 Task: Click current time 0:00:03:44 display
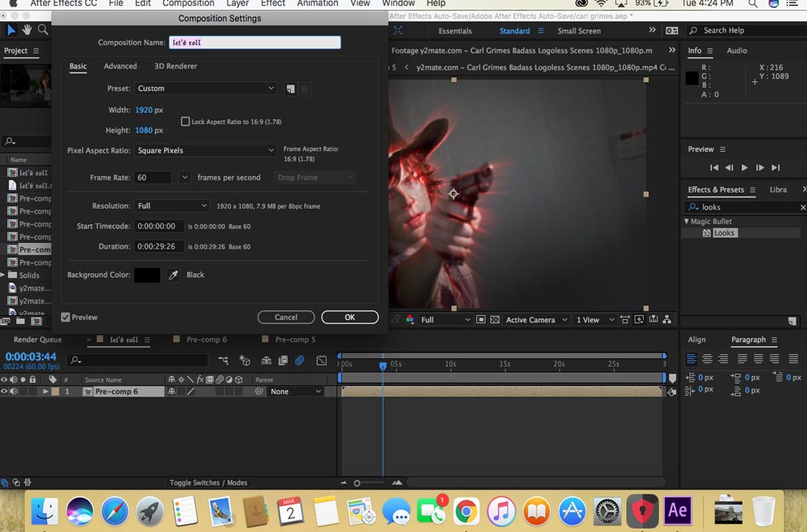[x=31, y=357]
